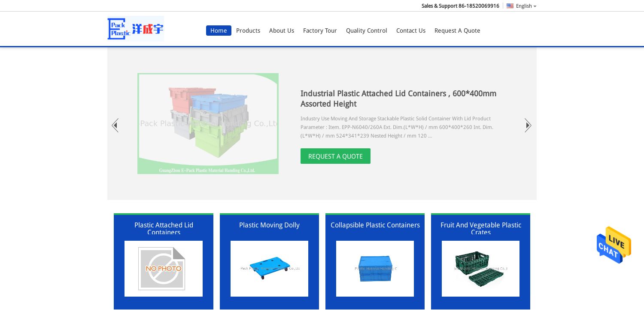Expand the Products menu
Viewport: 644px width, 325px height.
(x=248, y=31)
